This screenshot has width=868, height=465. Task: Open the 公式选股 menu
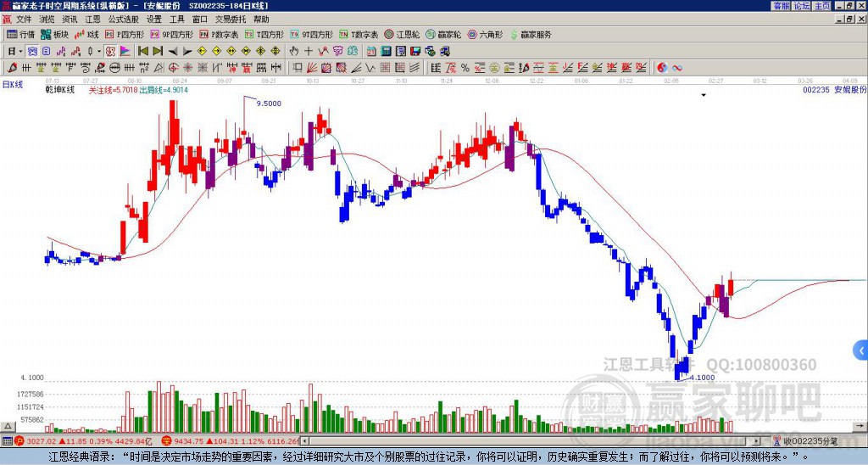point(124,20)
